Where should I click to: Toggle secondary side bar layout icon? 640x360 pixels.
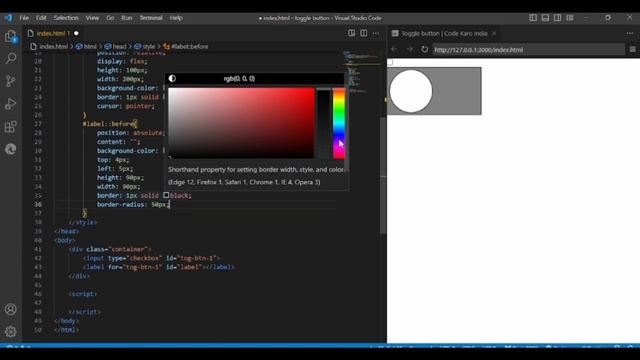click(557, 18)
